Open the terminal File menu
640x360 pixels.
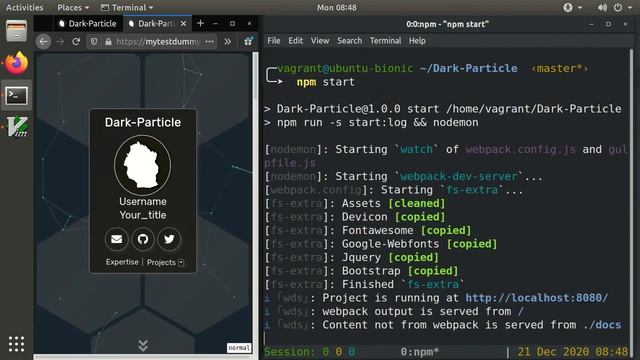273,40
